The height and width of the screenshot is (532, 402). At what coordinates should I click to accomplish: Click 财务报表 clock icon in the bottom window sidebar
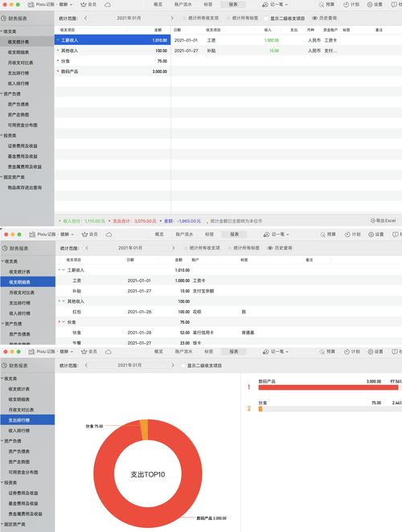[5, 366]
